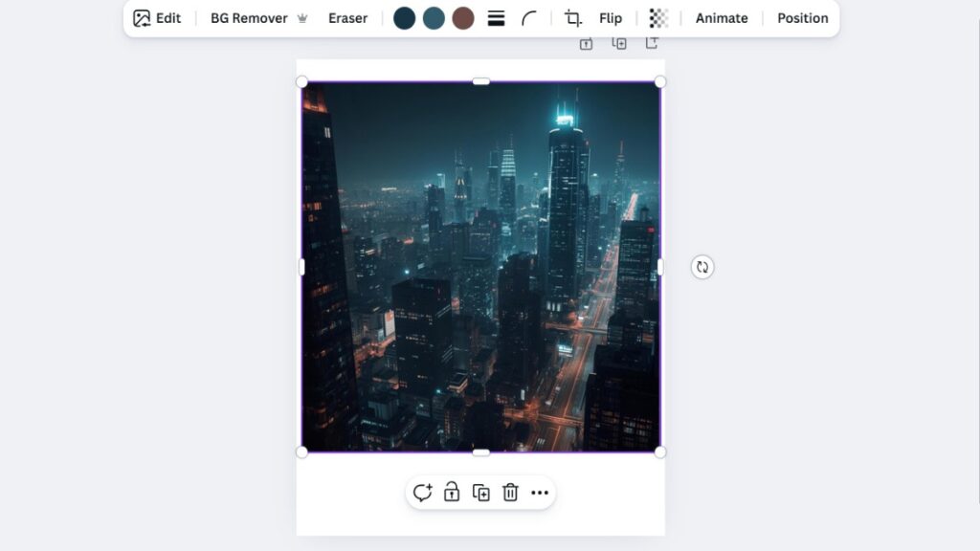The width and height of the screenshot is (980, 551).
Task: Open the Animate panel
Action: [721, 18]
